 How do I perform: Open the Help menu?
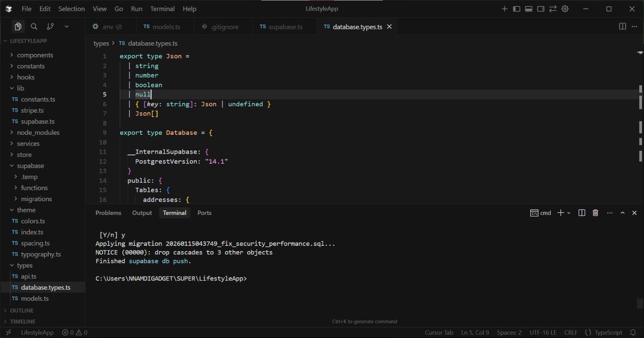tap(189, 9)
